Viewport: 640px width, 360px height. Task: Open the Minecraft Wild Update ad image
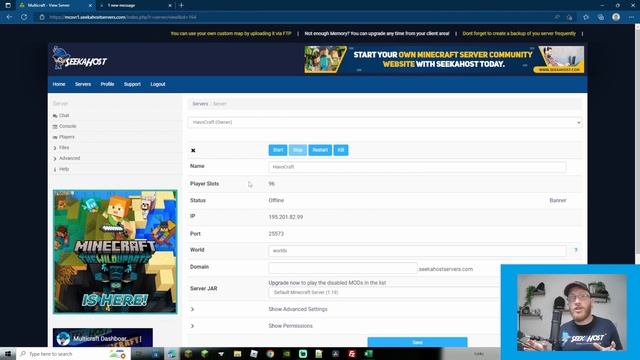tap(115, 252)
